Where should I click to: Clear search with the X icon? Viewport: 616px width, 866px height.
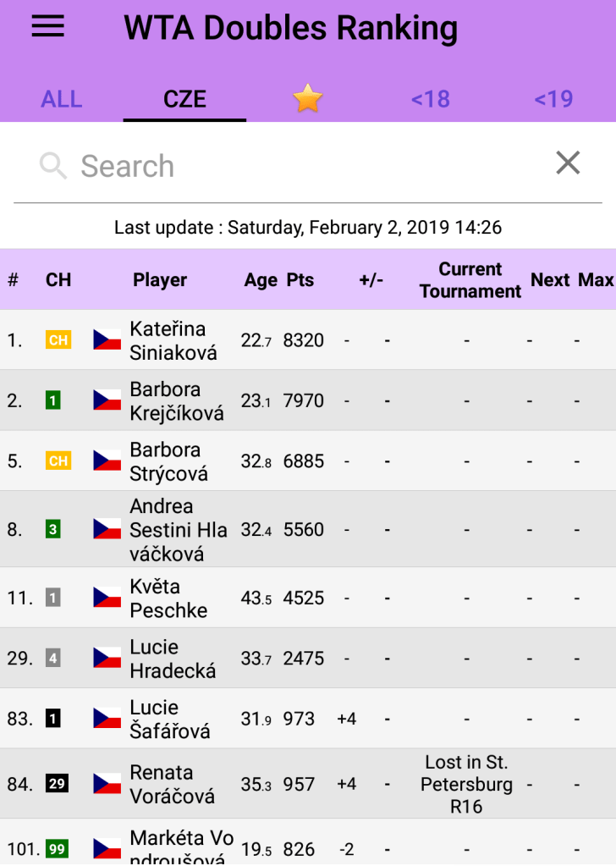coord(568,163)
